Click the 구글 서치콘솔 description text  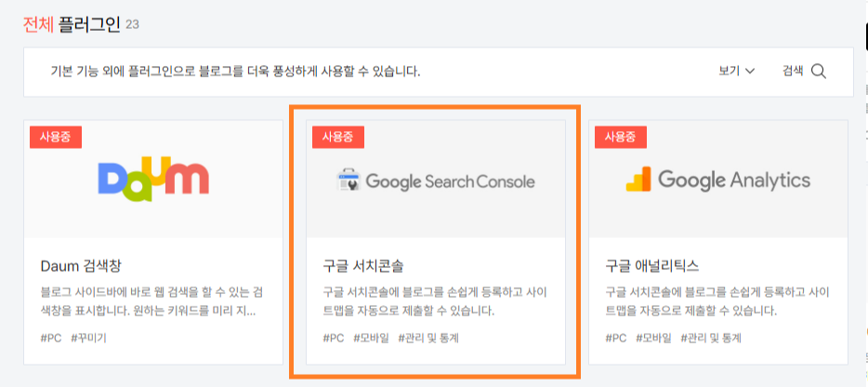[x=435, y=301]
